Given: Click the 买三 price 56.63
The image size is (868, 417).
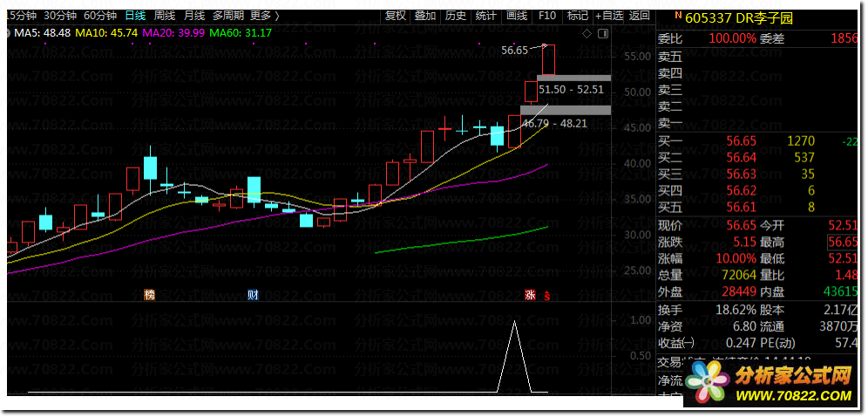Looking at the screenshot, I should 742,174.
